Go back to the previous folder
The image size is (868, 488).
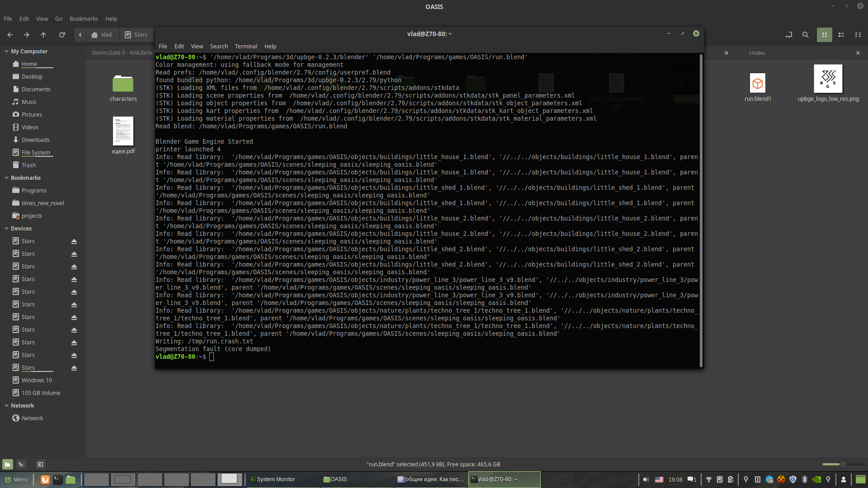coord(9,34)
